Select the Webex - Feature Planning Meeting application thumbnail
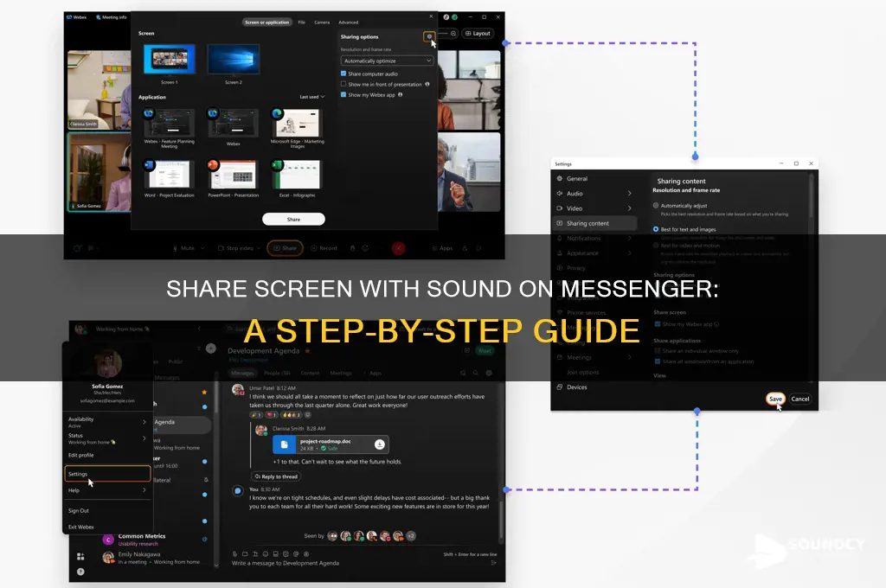Viewport: 886px width, 588px height. [169, 123]
